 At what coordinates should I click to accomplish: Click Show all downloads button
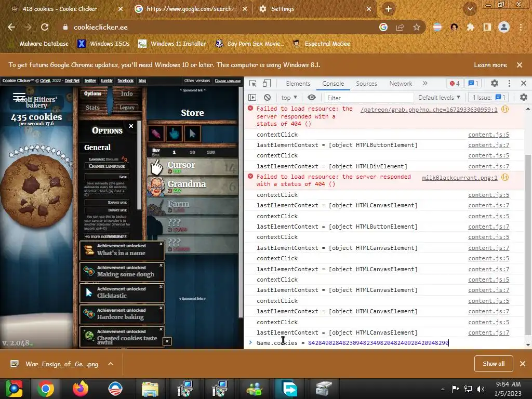point(494,364)
